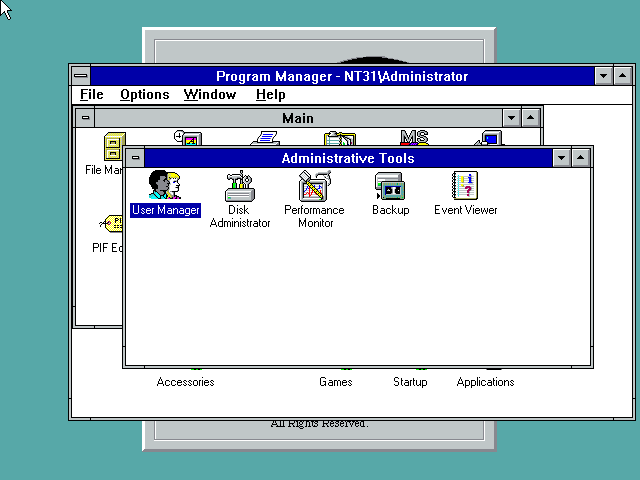Click the "Performance Monitor" label text

pyautogui.click(x=315, y=216)
